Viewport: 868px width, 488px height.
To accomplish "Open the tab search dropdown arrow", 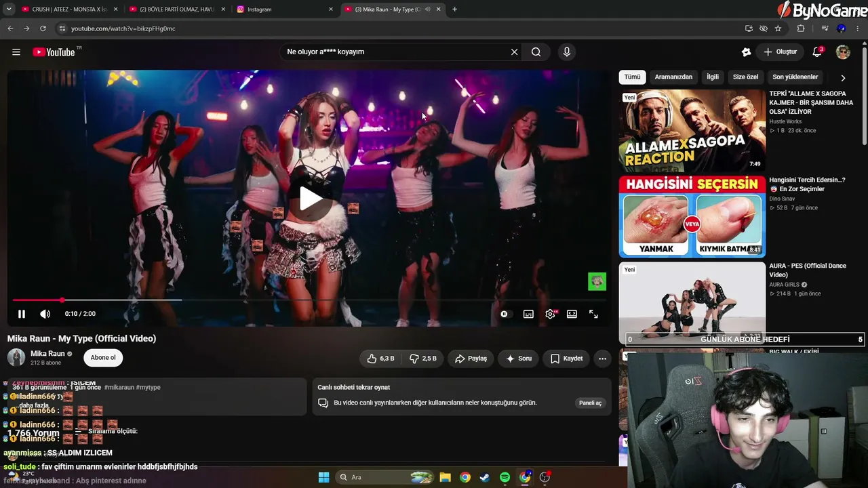I will (x=9, y=9).
